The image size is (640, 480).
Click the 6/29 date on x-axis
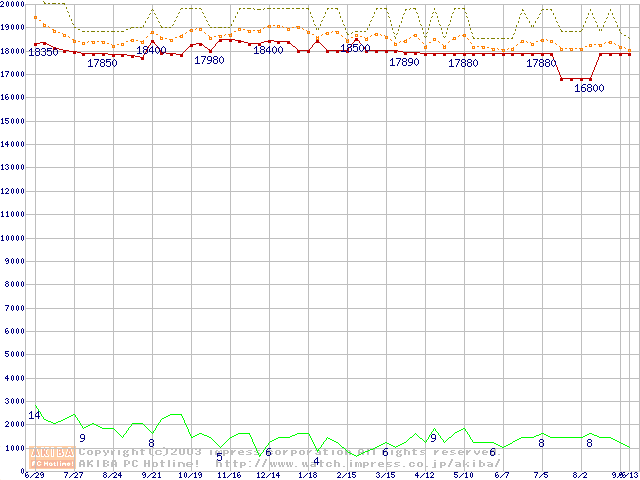click(34, 475)
